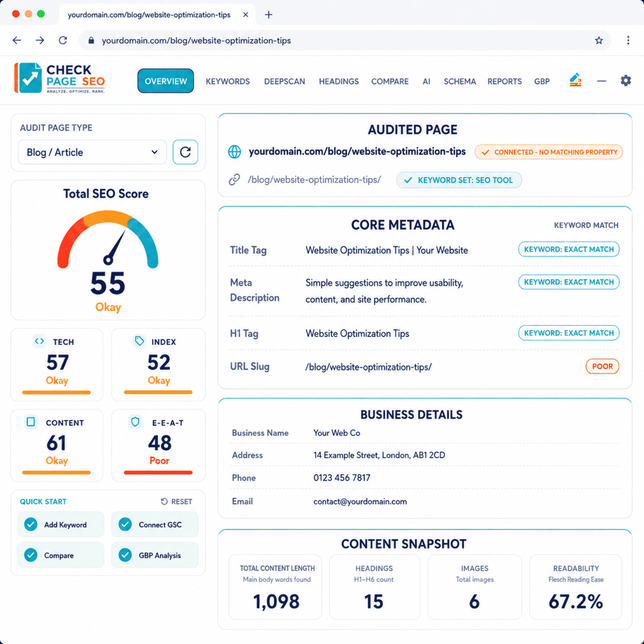Click the Total SEO Score gauge
This screenshot has width=644, height=644.
[x=108, y=240]
